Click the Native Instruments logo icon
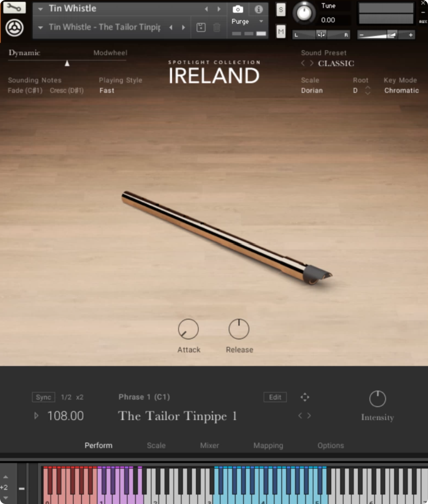 pos(14,28)
